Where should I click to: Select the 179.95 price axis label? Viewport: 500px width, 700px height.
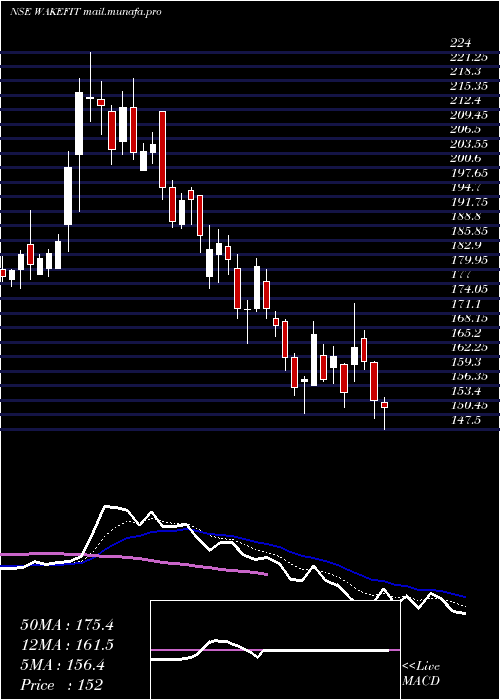[x=468, y=260]
